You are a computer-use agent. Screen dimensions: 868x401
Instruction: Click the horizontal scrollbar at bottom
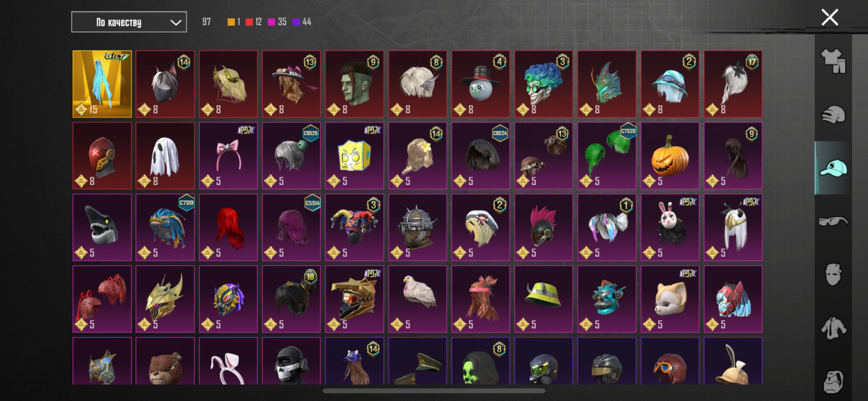click(x=434, y=391)
